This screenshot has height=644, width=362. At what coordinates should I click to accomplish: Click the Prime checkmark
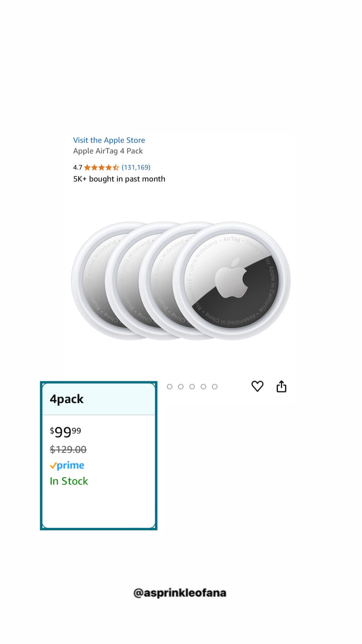click(54, 465)
